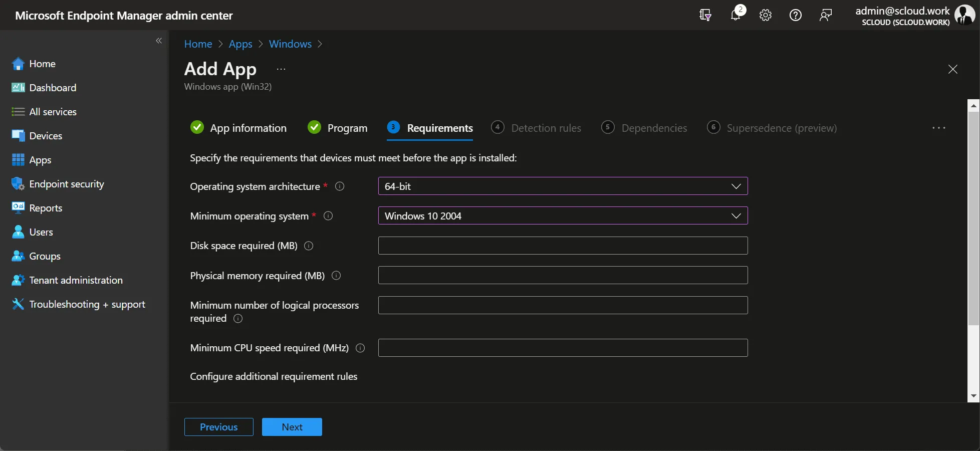The height and width of the screenshot is (451, 980).
Task: Open the directory and subscription filter icon
Action: [x=705, y=15]
